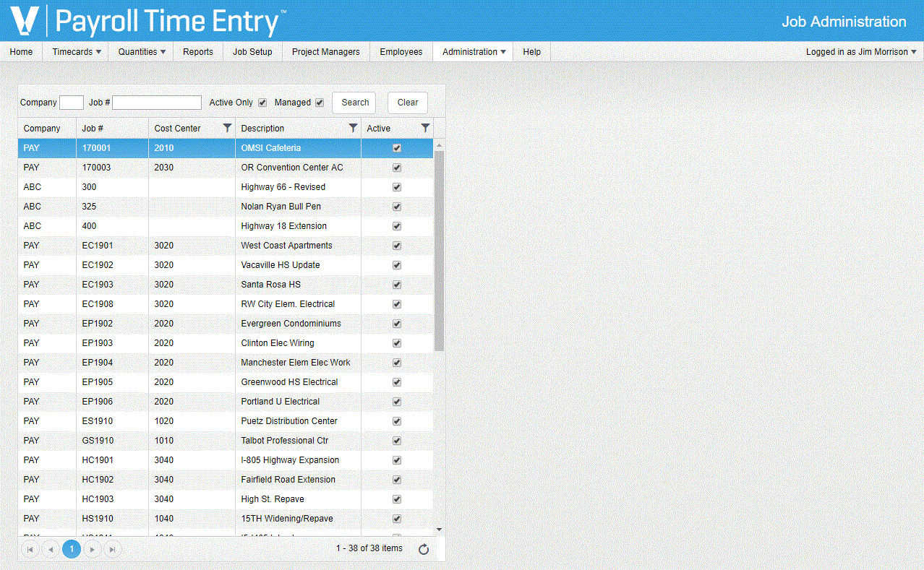Select job number GS1910
The image size is (924, 570).
[112, 441]
